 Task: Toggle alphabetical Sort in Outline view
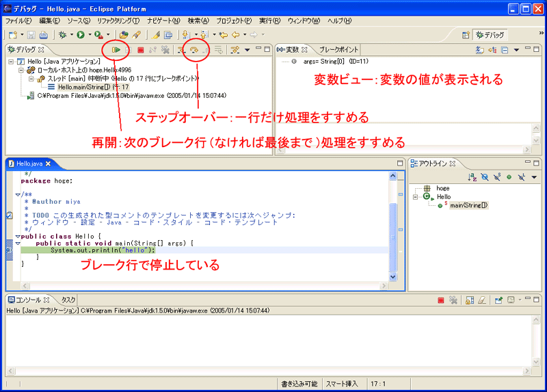472,177
